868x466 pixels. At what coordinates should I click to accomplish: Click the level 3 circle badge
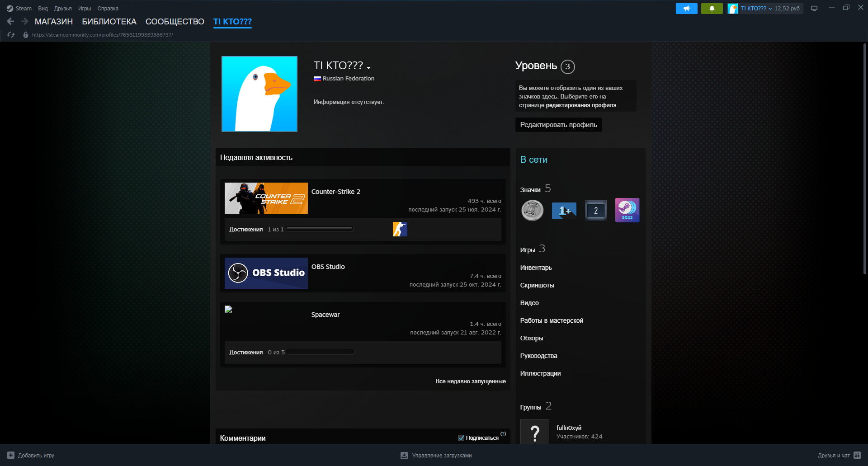[x=568, y=67]
